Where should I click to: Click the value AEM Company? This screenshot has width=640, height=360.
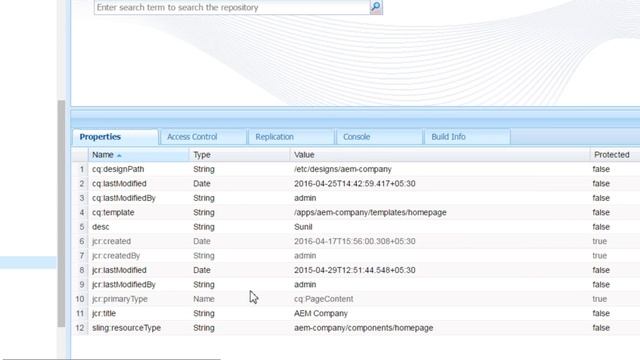(321, 313)
